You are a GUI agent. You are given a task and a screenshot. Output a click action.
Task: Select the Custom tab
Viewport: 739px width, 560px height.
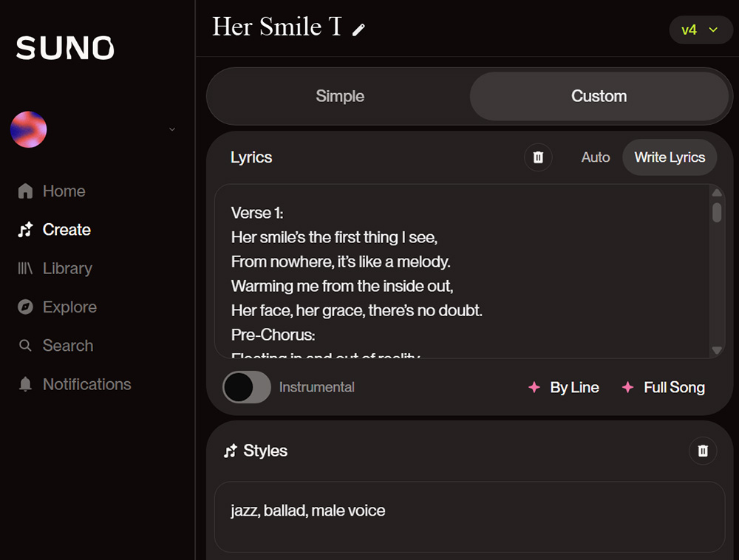(599, 96)
